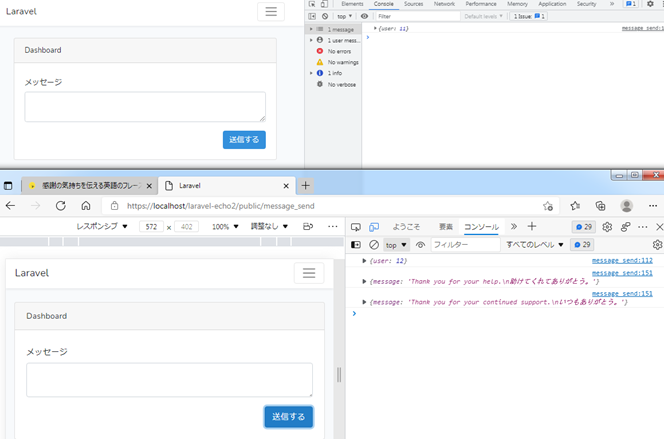Click inspect element icon in Chrome DevTools
Image resolution: width=664 pixels, height=439 pixels.
(x=312, y=4)
